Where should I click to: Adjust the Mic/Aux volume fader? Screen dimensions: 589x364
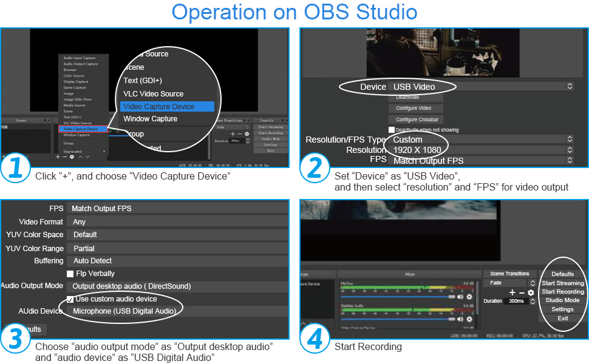pyautogui.click(x=451, y=297)
